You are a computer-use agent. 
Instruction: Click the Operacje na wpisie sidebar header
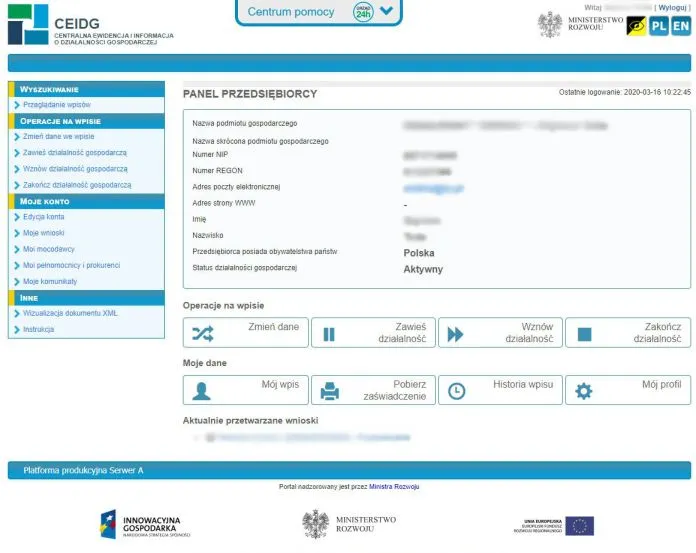coord(87,121)
